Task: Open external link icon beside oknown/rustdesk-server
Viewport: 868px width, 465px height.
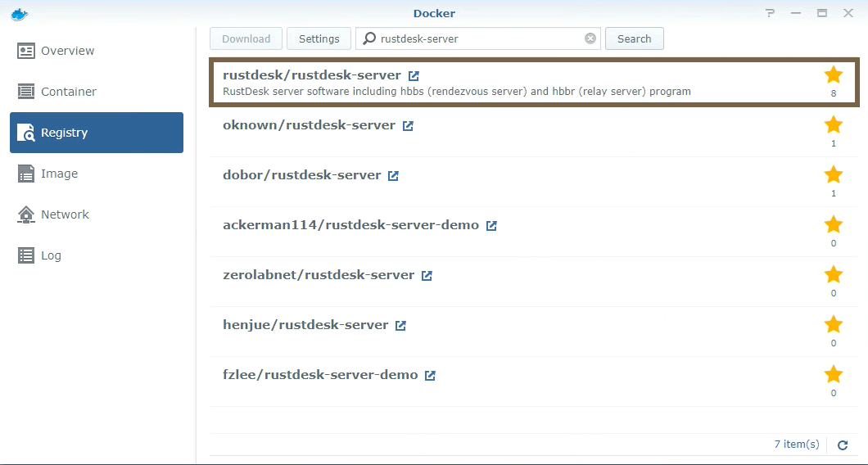Action: (408, 126)
